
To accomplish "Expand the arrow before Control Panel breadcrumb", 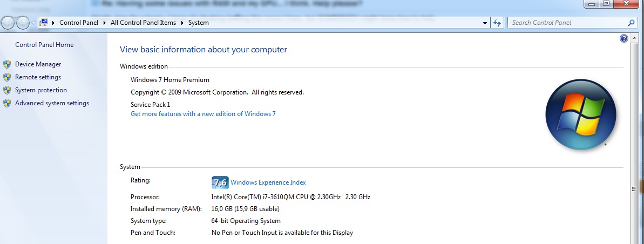I will pos(53,23).
